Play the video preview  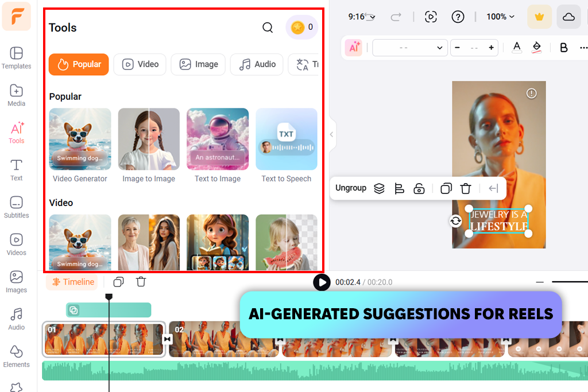[x=322, y=282]
